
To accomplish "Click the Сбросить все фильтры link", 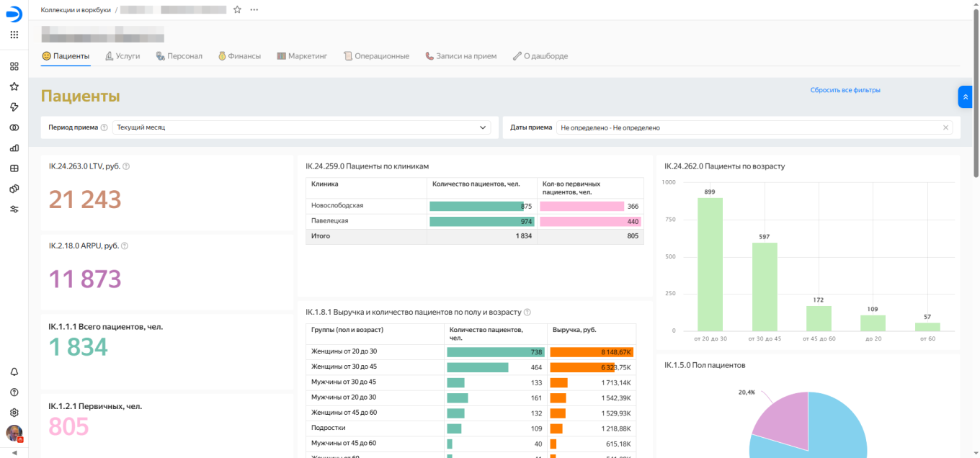I will coord(845,90).
